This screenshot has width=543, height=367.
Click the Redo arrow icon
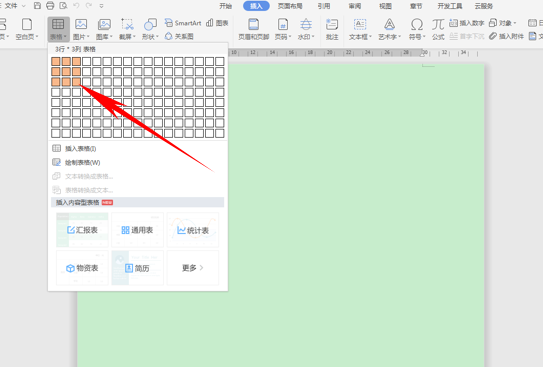[x=89, y=6]
